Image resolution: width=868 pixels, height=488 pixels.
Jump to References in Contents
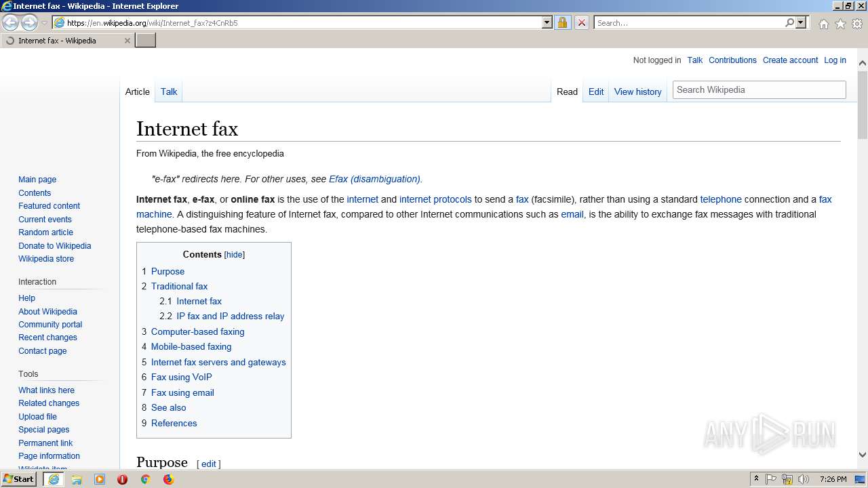pos(174,424)
